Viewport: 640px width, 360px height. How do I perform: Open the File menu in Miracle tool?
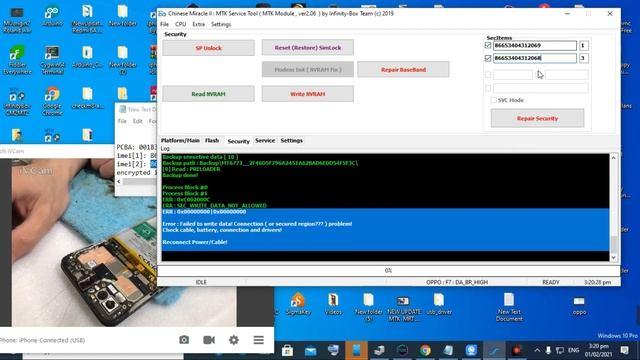point(164,24)
